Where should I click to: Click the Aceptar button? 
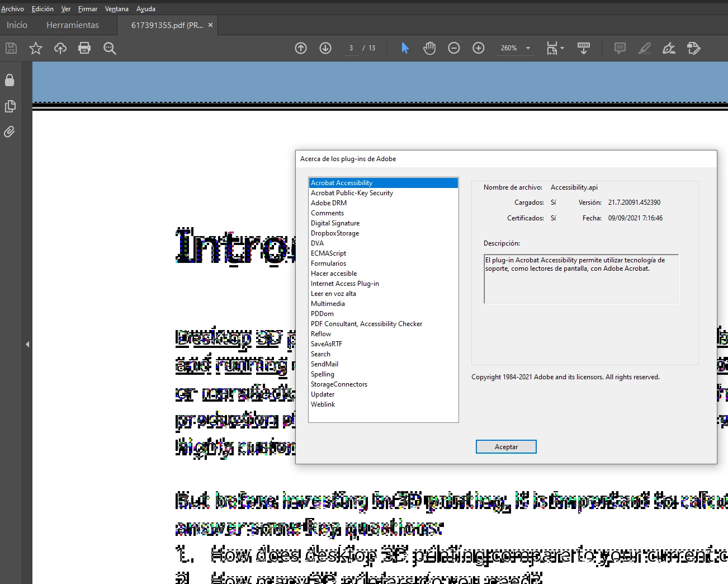point(506,447)
